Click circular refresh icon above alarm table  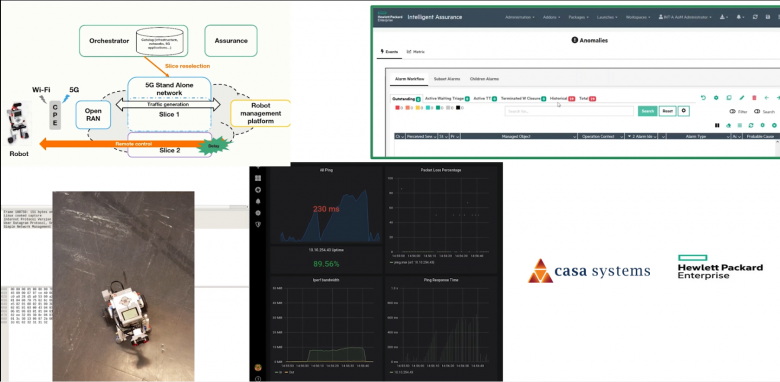click(x=751, y=125)
